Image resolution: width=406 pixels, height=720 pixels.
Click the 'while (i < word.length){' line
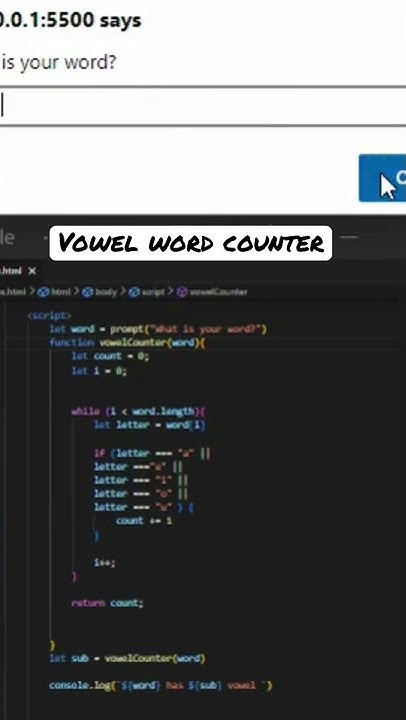[x=139, y=411]
